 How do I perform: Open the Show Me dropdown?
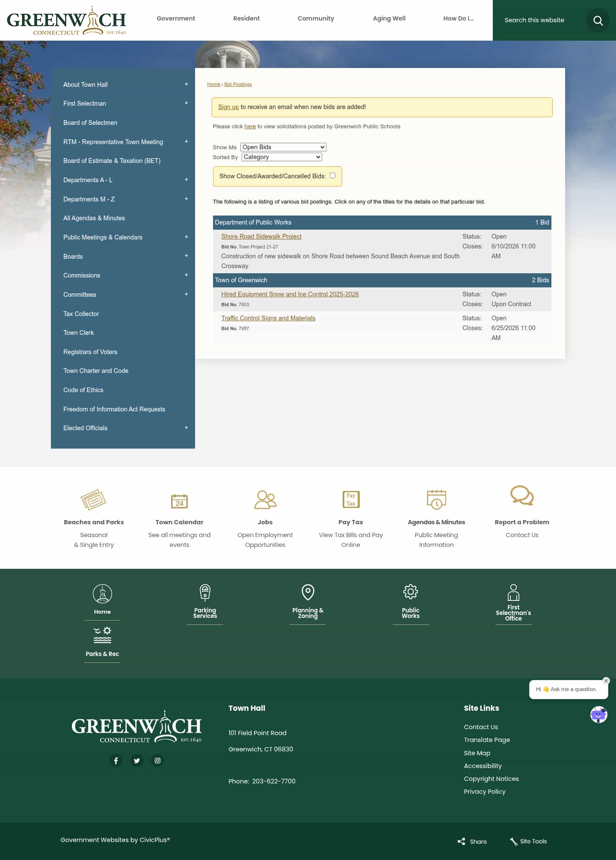point(283,147)
